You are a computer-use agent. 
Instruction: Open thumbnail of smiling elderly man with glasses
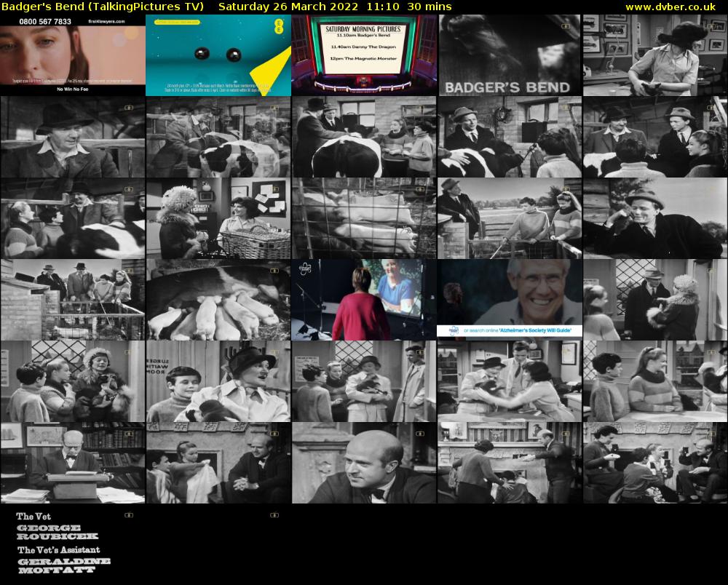510,300
